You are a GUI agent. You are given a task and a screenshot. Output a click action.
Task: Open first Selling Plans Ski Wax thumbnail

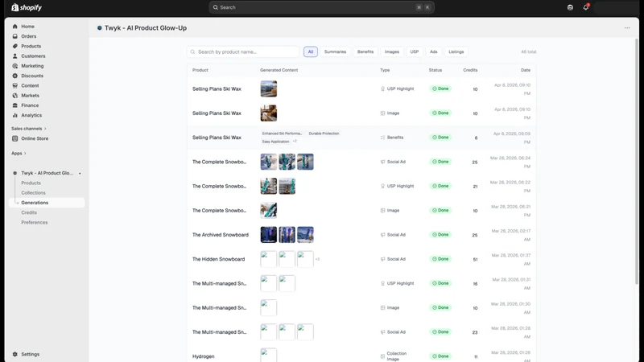click(269, 88)
